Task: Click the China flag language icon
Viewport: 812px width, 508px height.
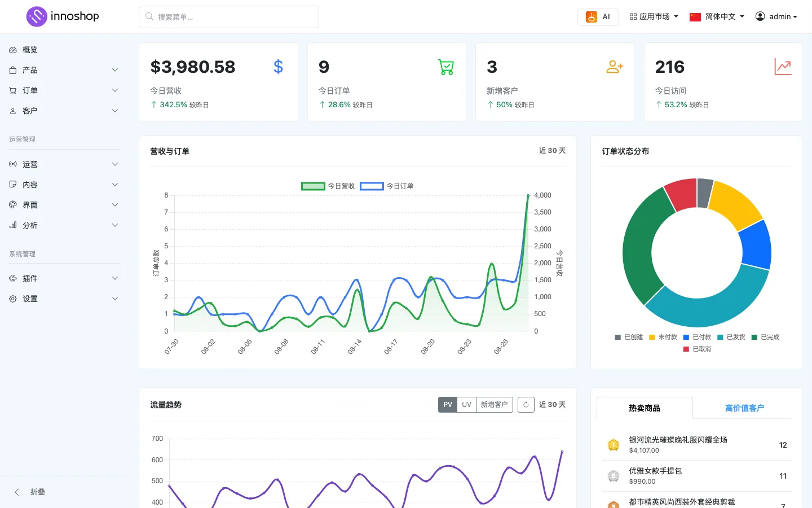Action: tap(695, 17)
